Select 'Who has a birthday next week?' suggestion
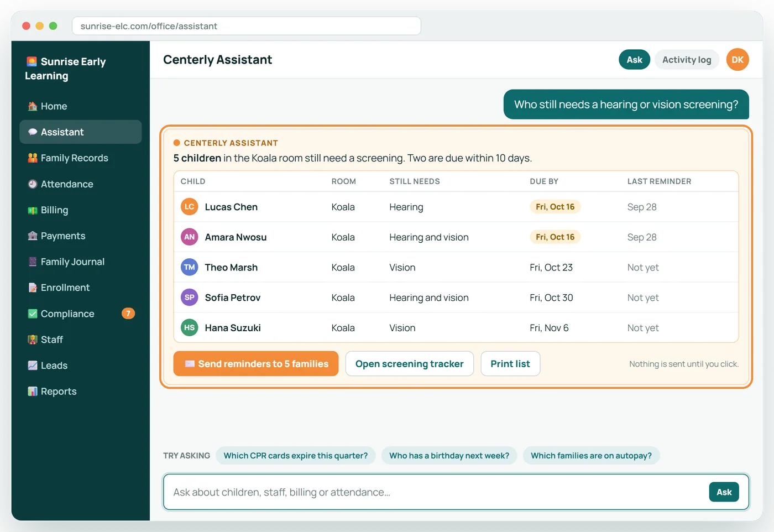The width and height of the screenshot is (774, 532). coord(449,456)
